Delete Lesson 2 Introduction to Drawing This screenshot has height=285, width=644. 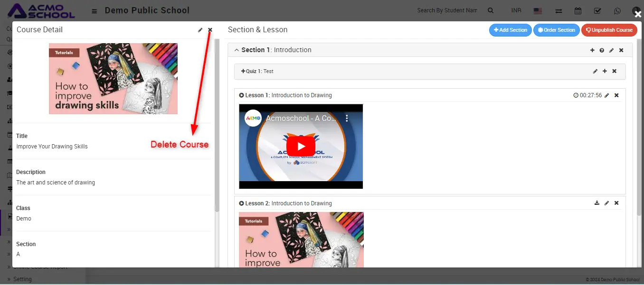click(x=616, y=203)
